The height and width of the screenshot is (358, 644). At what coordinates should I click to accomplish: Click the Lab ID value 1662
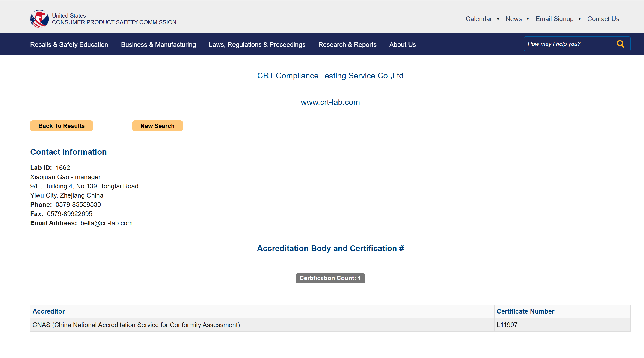click(63, 168)
